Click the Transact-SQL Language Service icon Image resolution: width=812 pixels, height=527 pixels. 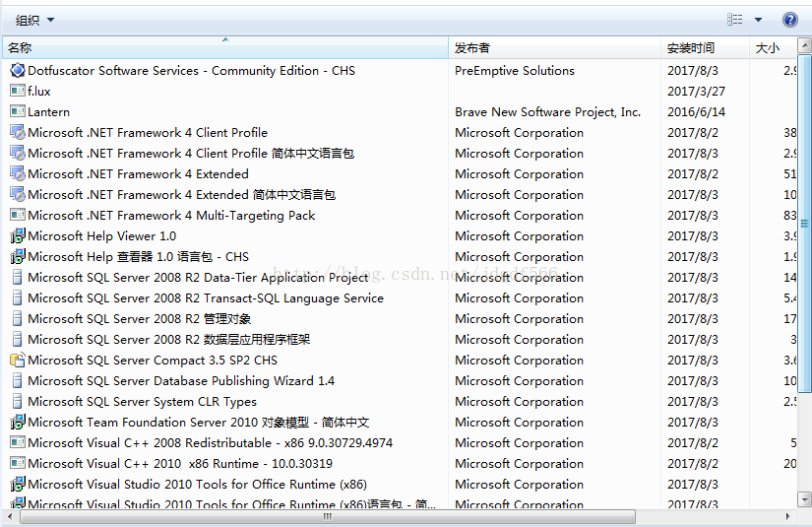[18, 297]
